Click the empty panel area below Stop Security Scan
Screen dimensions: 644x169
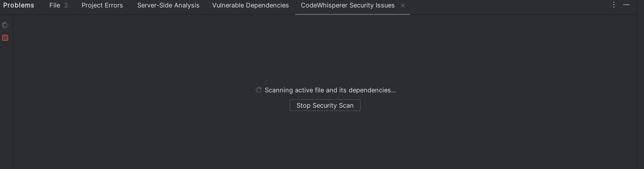pos(325,141)
